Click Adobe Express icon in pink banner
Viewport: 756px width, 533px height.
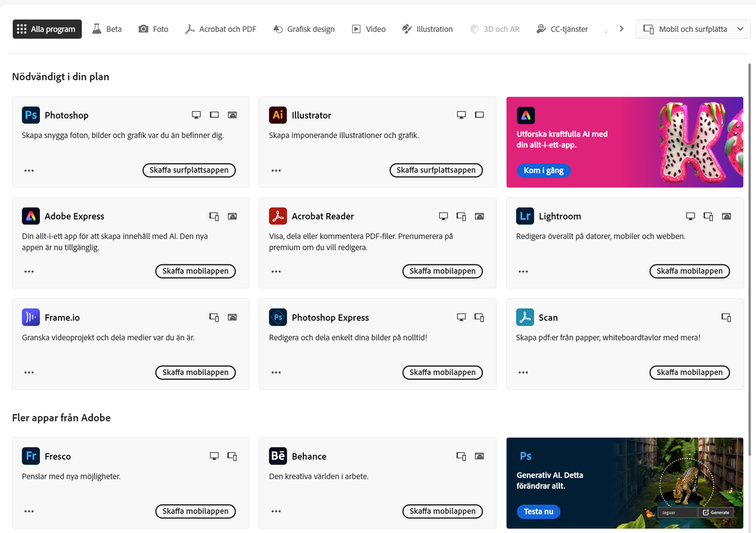coord(525,116)
